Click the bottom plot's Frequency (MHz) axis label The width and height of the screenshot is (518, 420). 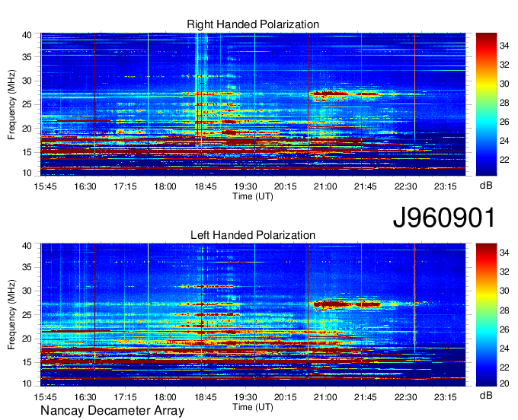point(11,315)
